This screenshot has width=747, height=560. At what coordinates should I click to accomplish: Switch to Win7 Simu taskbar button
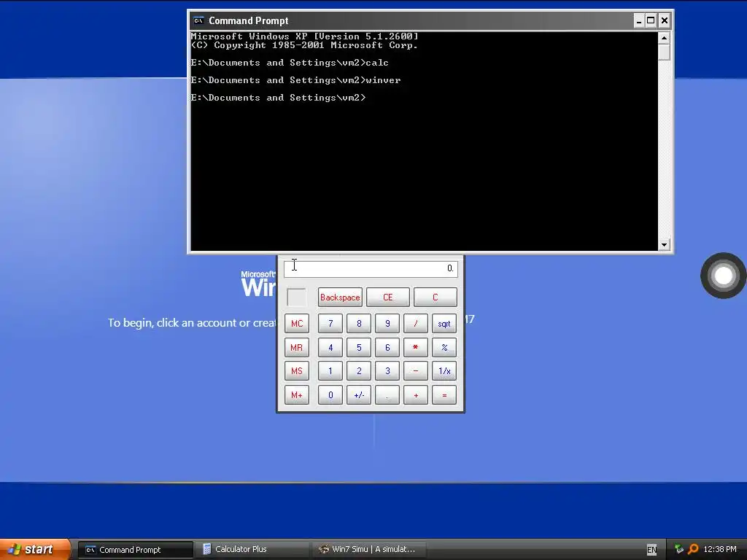[x=369, y=550]
